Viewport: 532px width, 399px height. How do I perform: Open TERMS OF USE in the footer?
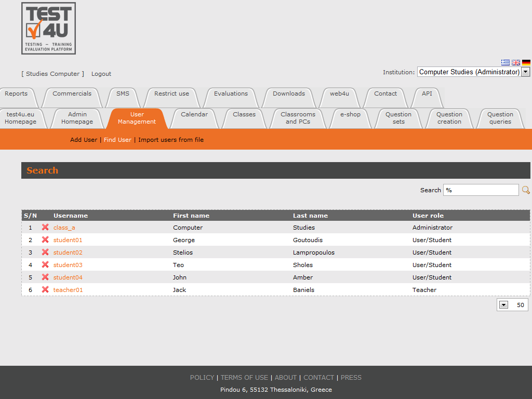[244, 378]
